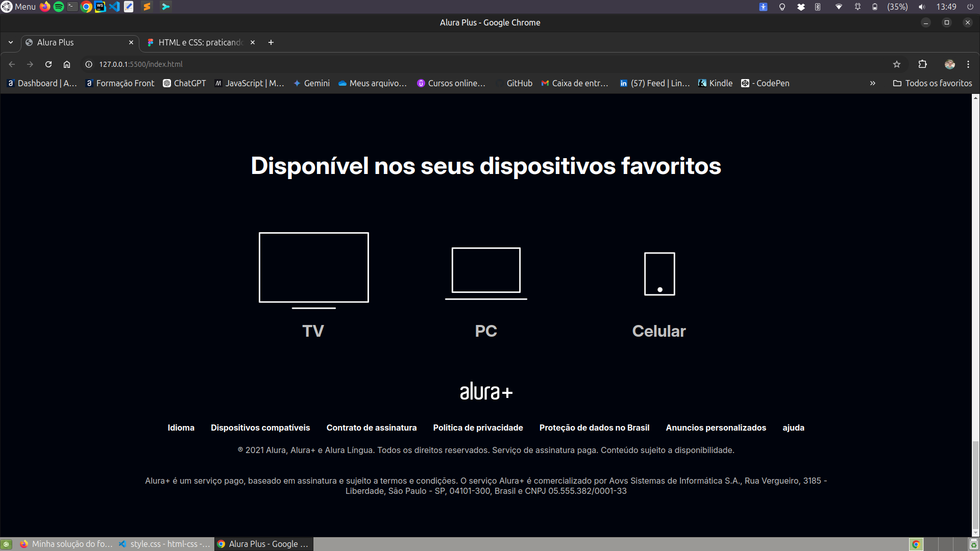Open WebStorm from the top panel
Viewport: 980px width, 551px height.
coord(100,7)
